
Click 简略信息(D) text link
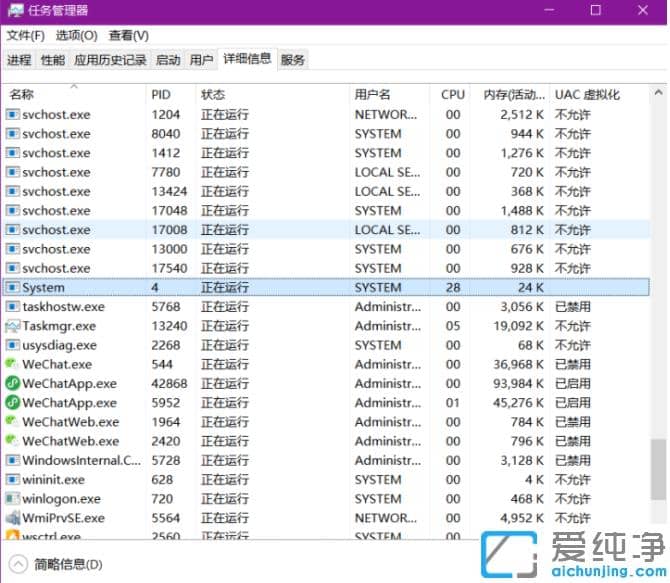[68, 565]
